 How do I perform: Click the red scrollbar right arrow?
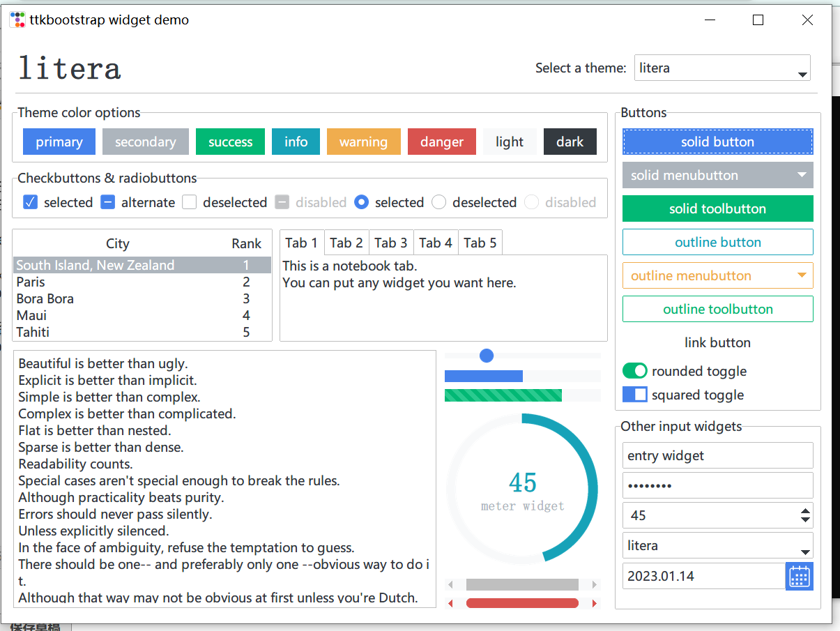tap(595, 603)
